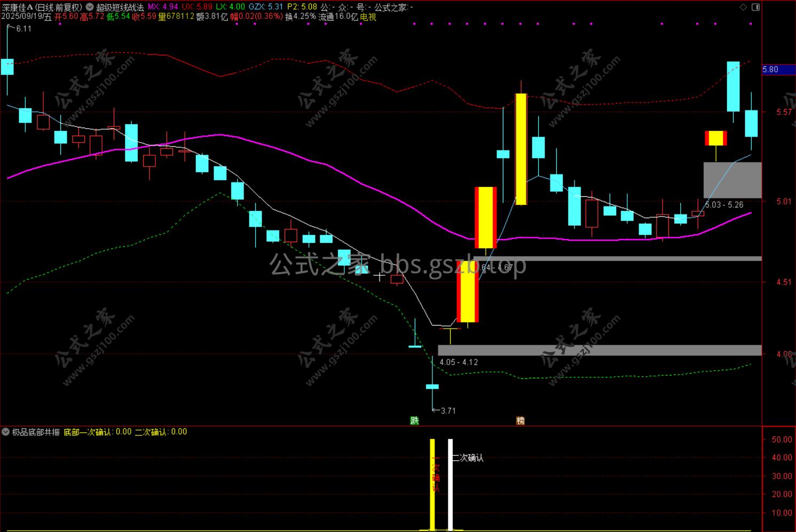Image resolution: width=796 pixels, height=532 pixels.
Task: Open the 电视 industry link
Action: tap(368, 17)
